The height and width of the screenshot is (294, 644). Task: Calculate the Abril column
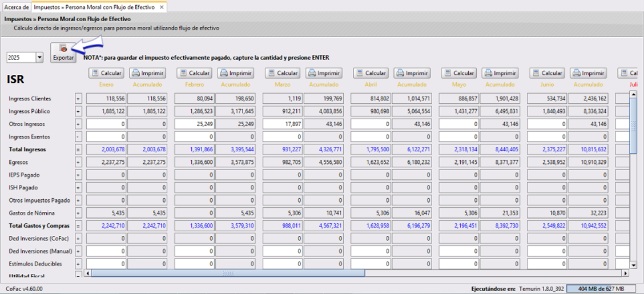371,73
